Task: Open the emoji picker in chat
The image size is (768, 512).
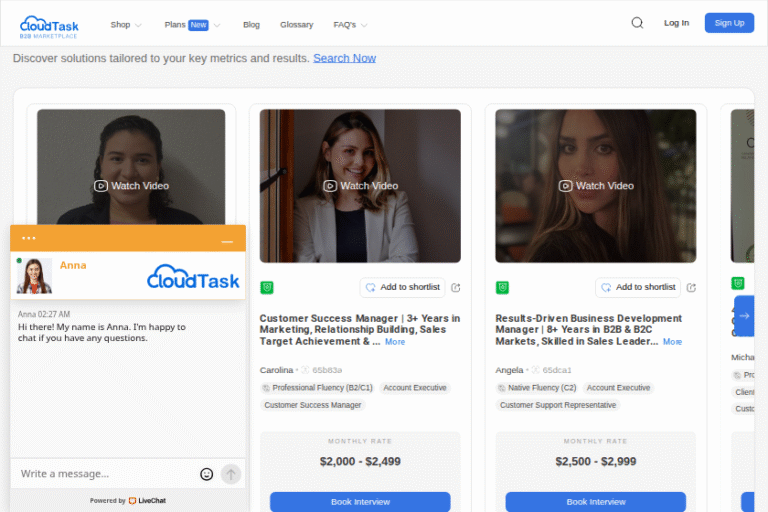Action: click(x=207, y=474)
